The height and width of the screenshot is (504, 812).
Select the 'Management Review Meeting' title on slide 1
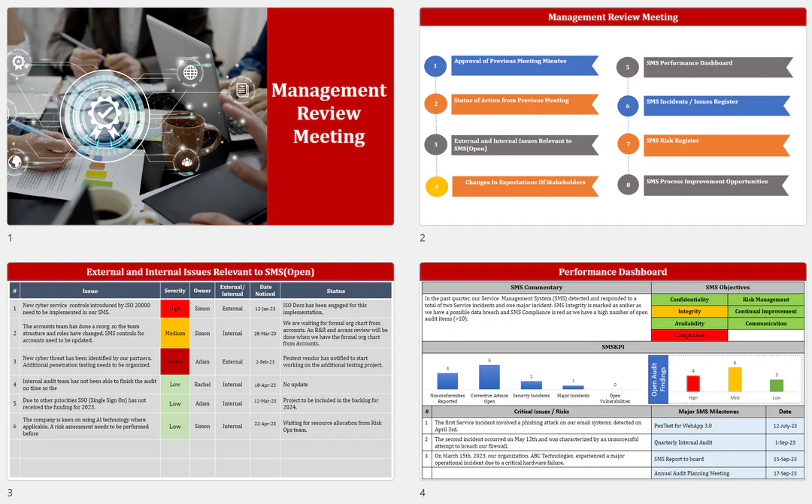[329, 113]
